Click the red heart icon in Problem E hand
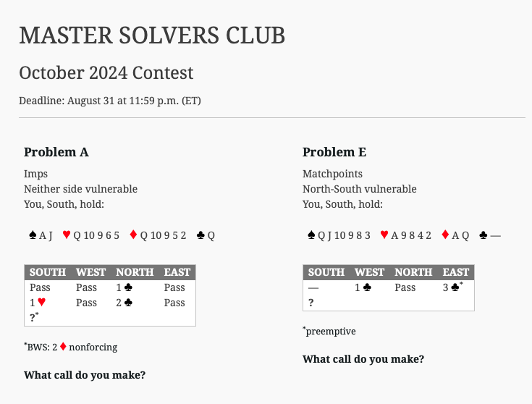532x404 pixels. point(384,235)
